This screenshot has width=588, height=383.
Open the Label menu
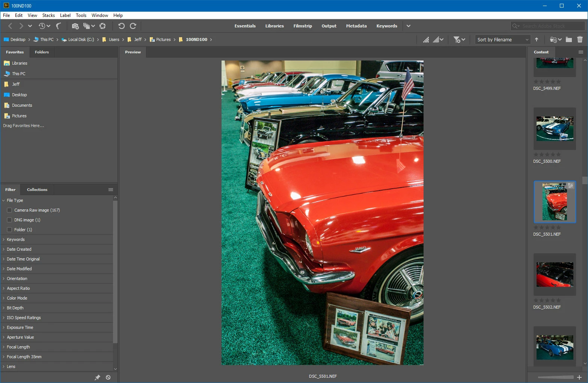[x=65, y=15]
